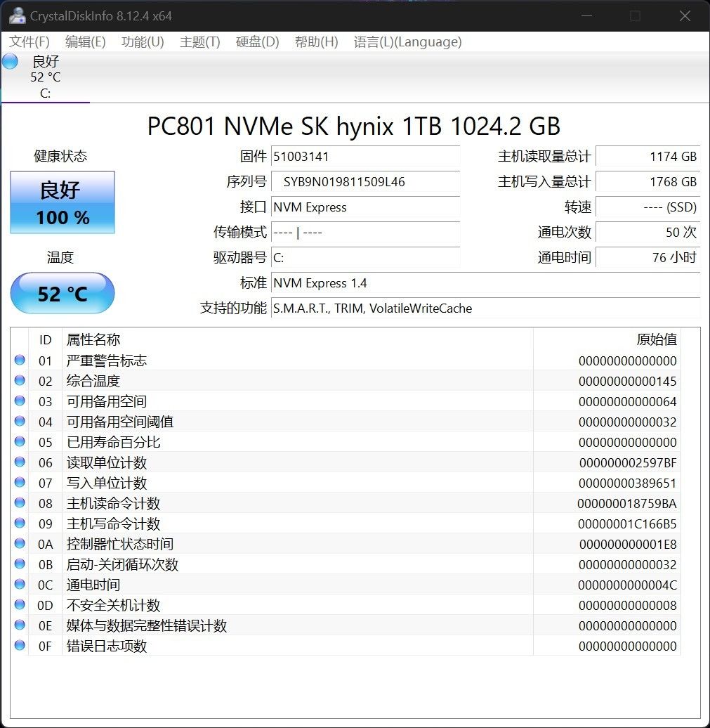Viewport: 710px width, 728px height.
Task: Open the 文件(F) menu
Action: (29, 41)
